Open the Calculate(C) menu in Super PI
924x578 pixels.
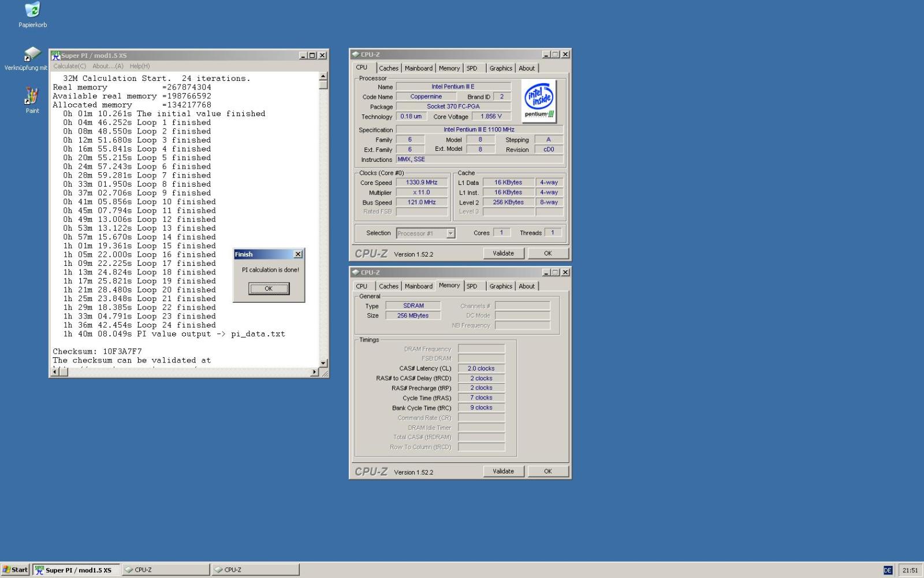69,66
